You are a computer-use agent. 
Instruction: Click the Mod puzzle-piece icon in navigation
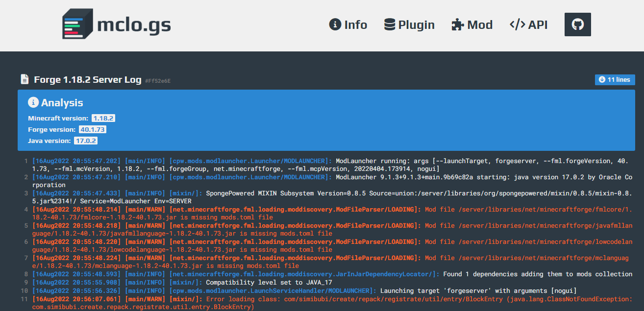[x=457, y=24]
